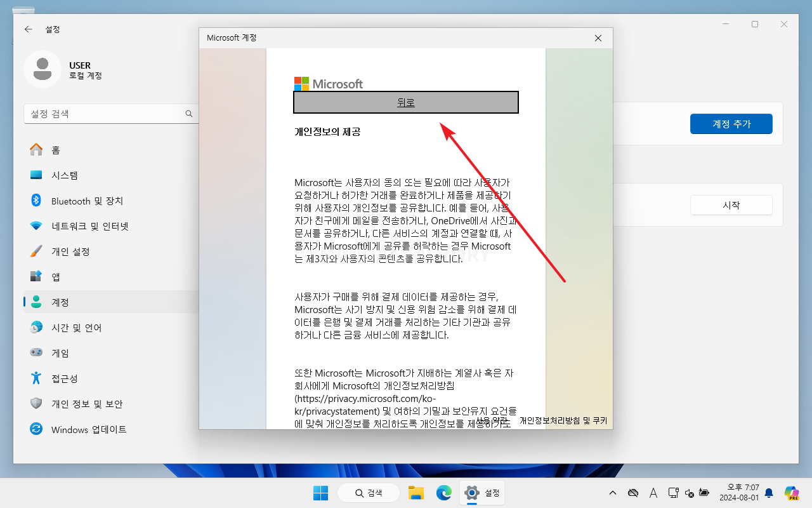Open the Copilot preview icon on the taskbar
Viewport: 812px width, 508px height.
point(792,493)
